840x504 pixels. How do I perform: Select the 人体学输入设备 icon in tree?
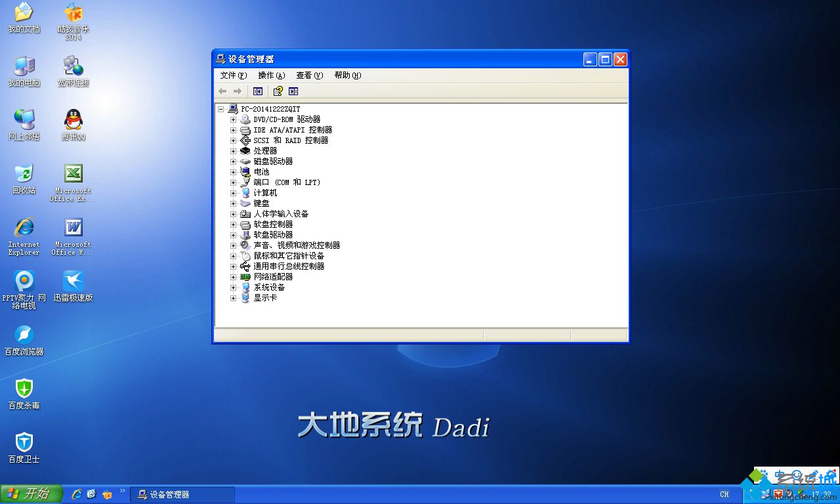click(245, 214)
